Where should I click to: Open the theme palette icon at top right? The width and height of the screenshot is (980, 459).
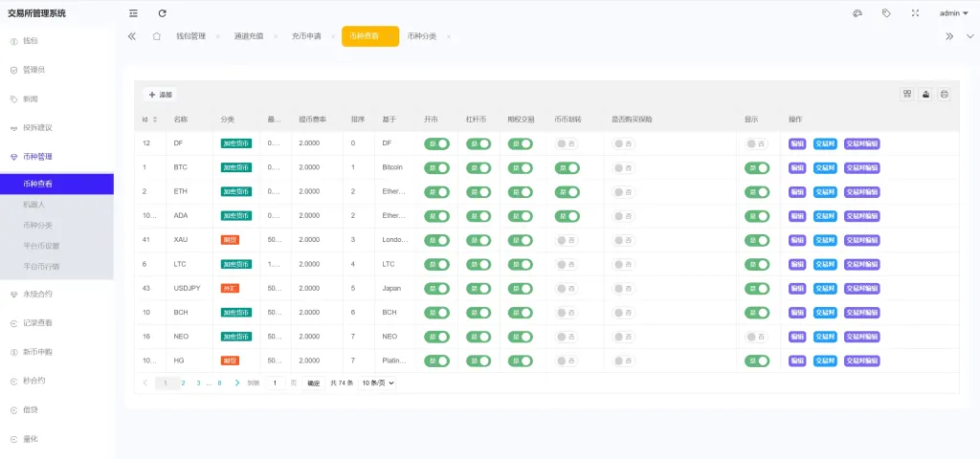point(857,13)
